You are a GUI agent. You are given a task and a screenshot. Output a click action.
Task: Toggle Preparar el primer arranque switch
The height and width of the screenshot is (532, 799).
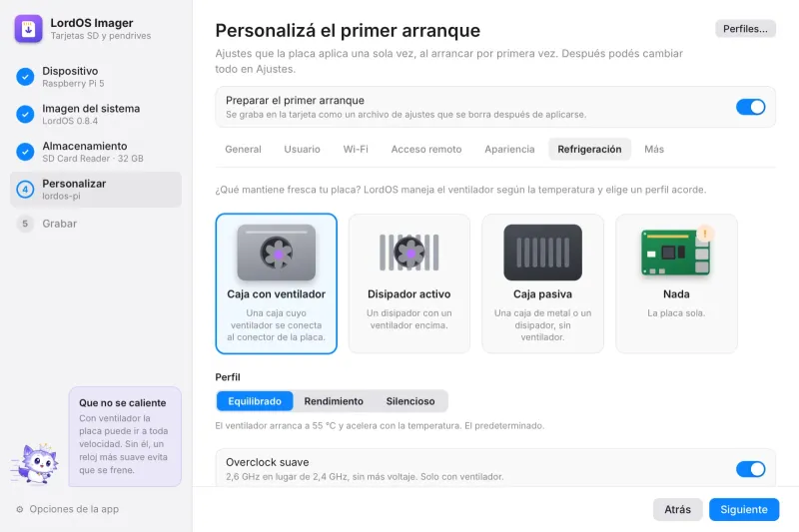tap(751, 107)
